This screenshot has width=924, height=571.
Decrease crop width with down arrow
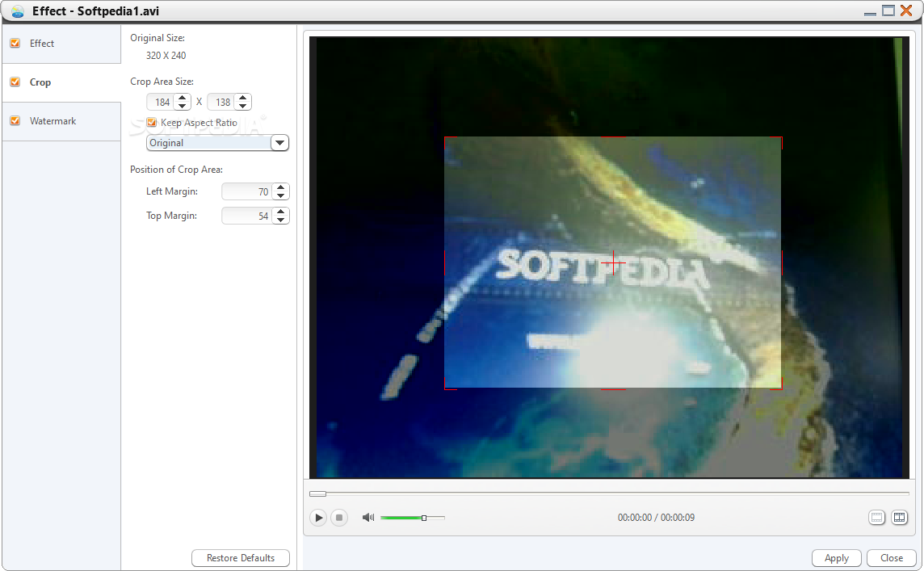point(182,106)
